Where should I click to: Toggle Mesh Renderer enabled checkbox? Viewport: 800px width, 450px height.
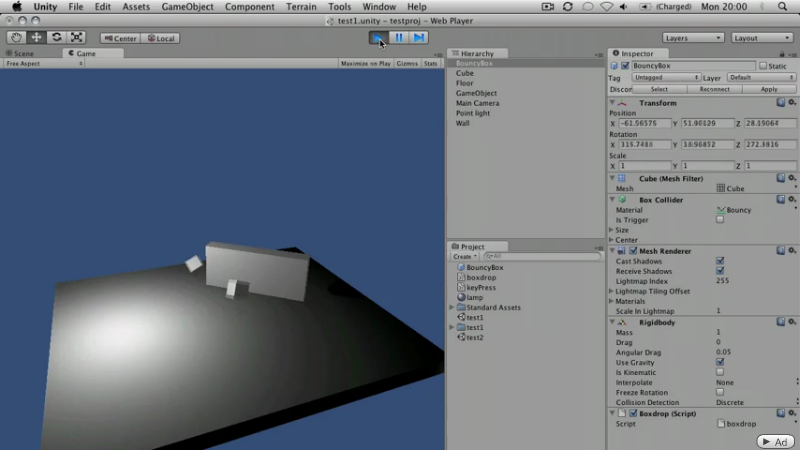pyautogui.click(x=633, y=251)
